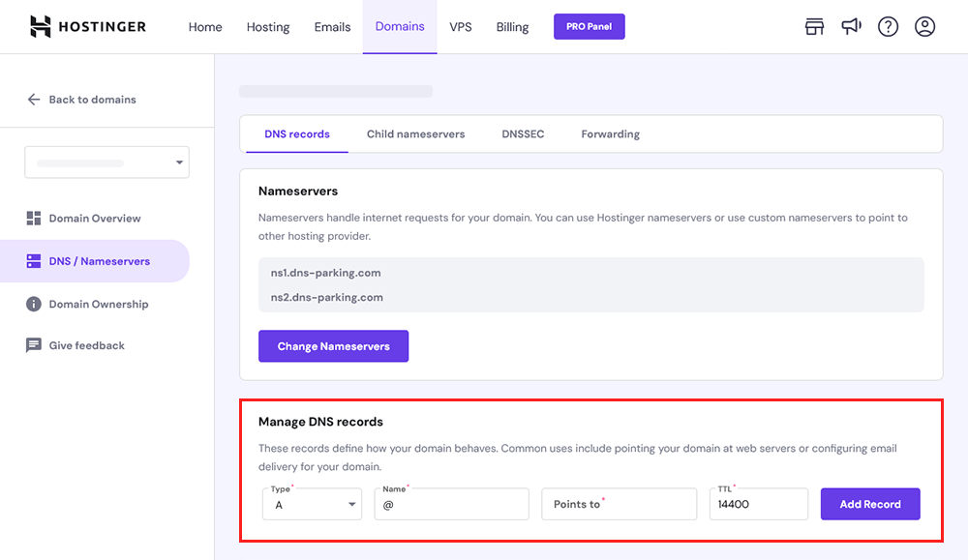Click the Add Record button
Image resolution: width=968 pixels, height=560 pixels.
(x=870, y=504)
